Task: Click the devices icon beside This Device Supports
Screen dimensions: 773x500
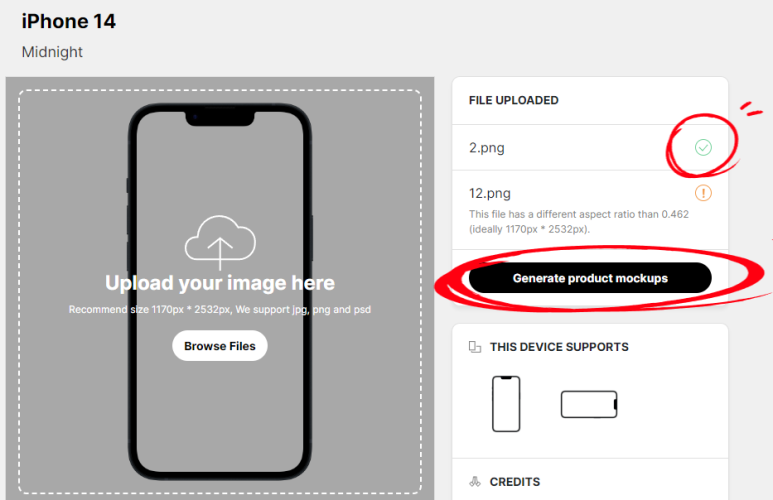Action: tap(475, 347)
